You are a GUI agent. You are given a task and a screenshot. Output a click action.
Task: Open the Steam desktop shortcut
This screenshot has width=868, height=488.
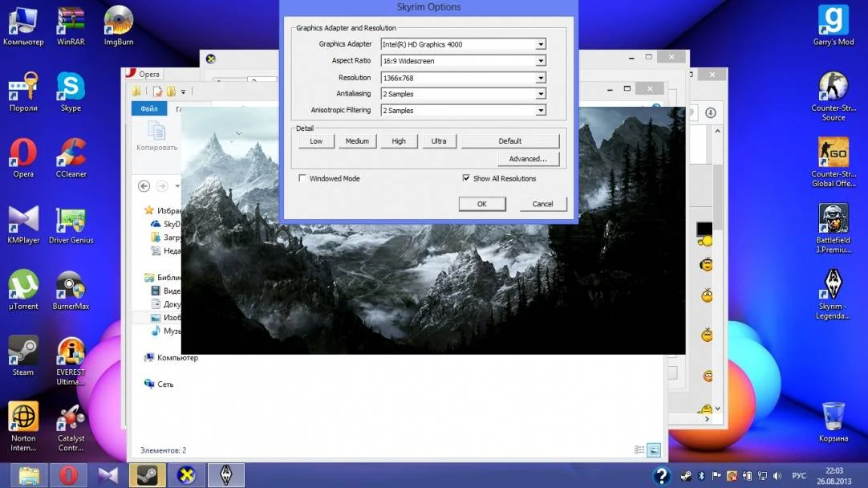click(23, 356)
